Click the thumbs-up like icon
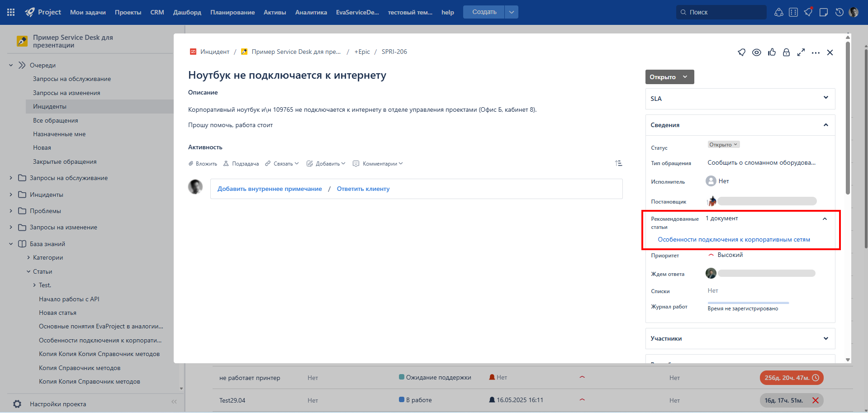 coord(772,52)
